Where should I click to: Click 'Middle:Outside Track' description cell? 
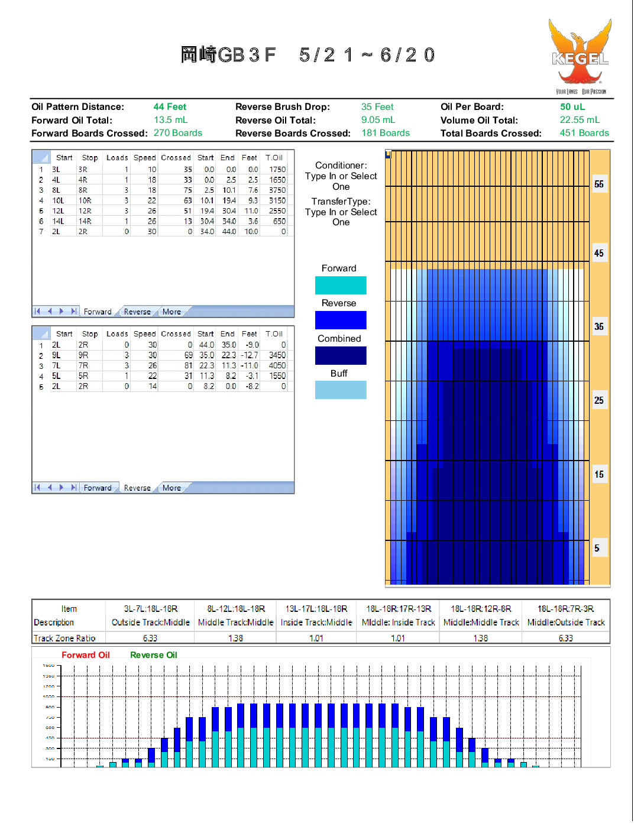point(566,623)
